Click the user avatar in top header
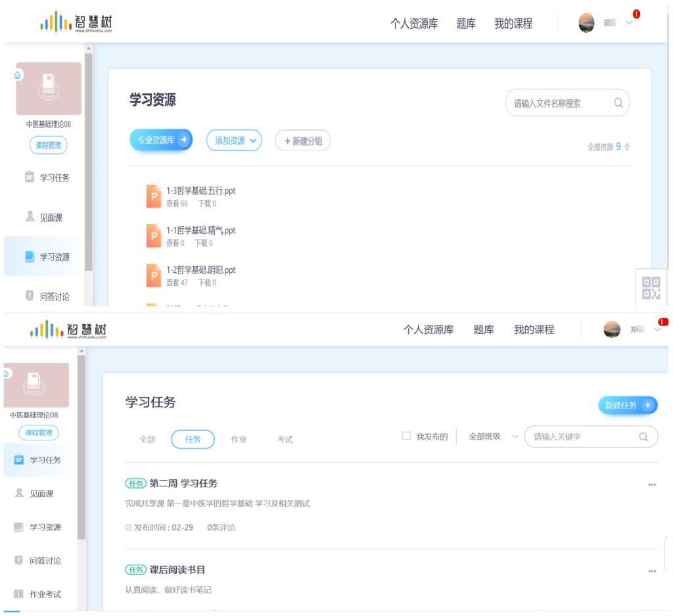 (586, 23)
